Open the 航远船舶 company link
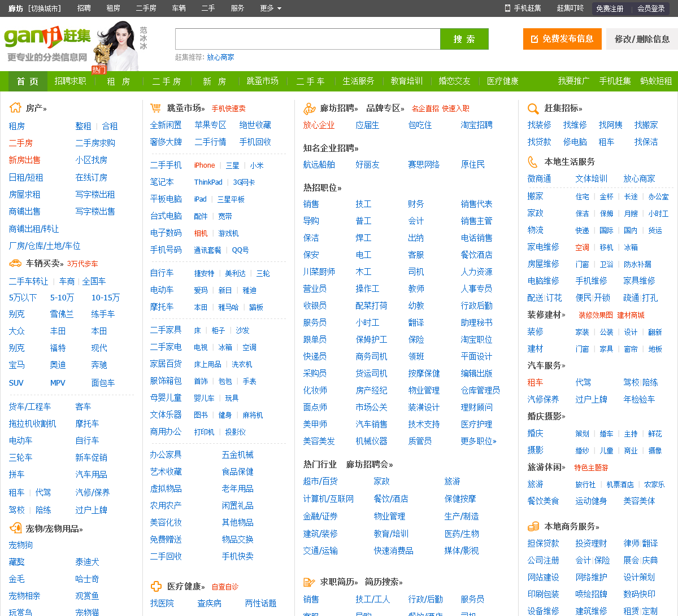This screenshot has width=678, height=616. click(x=319, y=165)
